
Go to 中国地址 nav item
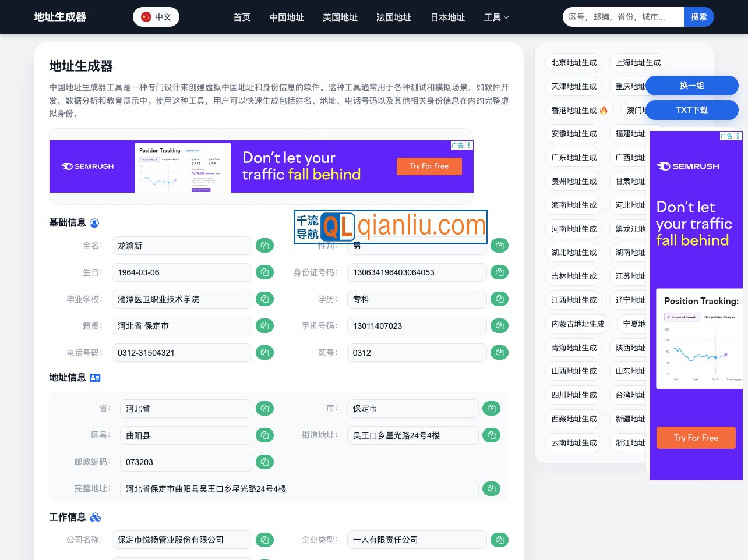[287, 17]
